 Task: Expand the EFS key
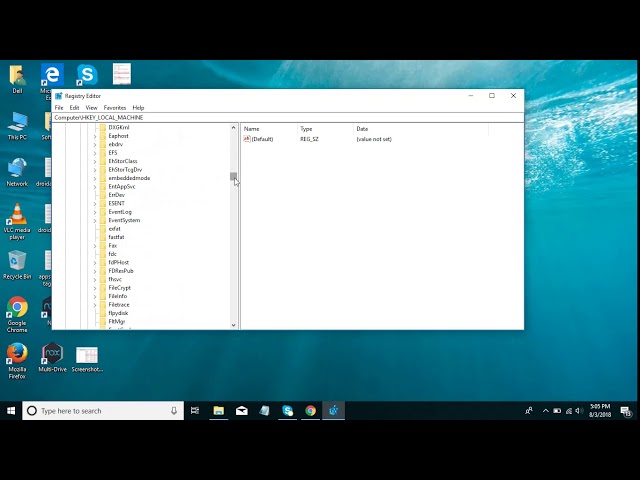95,153
